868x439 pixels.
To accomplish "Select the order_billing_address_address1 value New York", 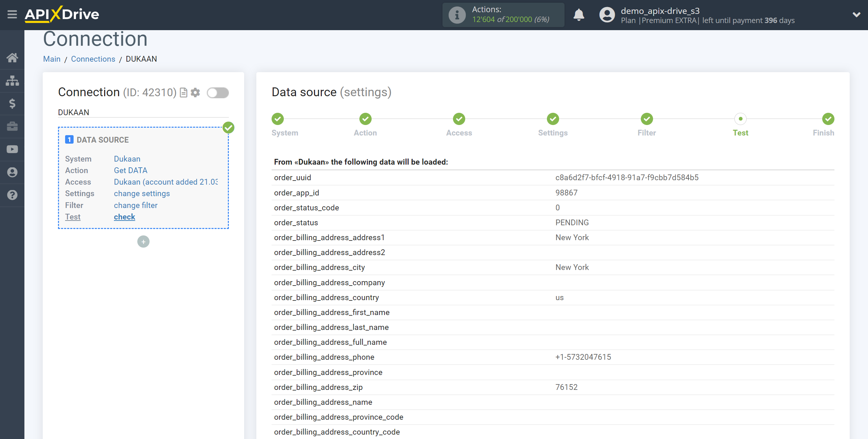I will point(572,237).
